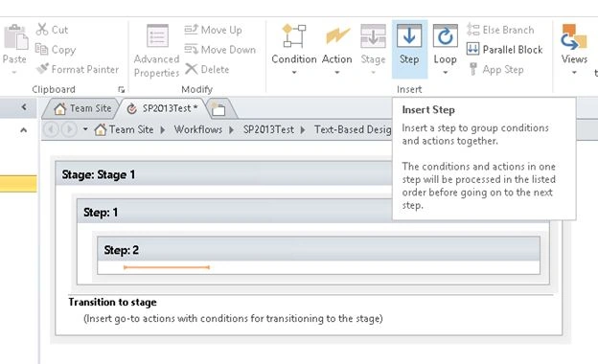Select the SP2013Test workflow tab
This screenshot has height=364, width=598.
pos(163,108)
